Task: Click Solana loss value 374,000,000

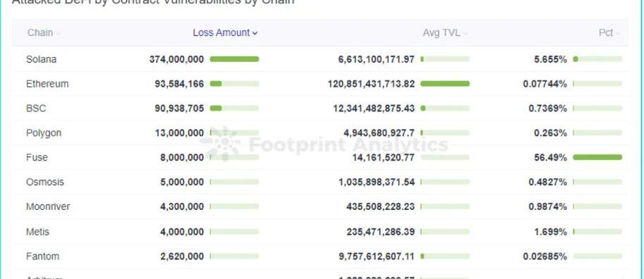Action: click(x=177, y=59)
